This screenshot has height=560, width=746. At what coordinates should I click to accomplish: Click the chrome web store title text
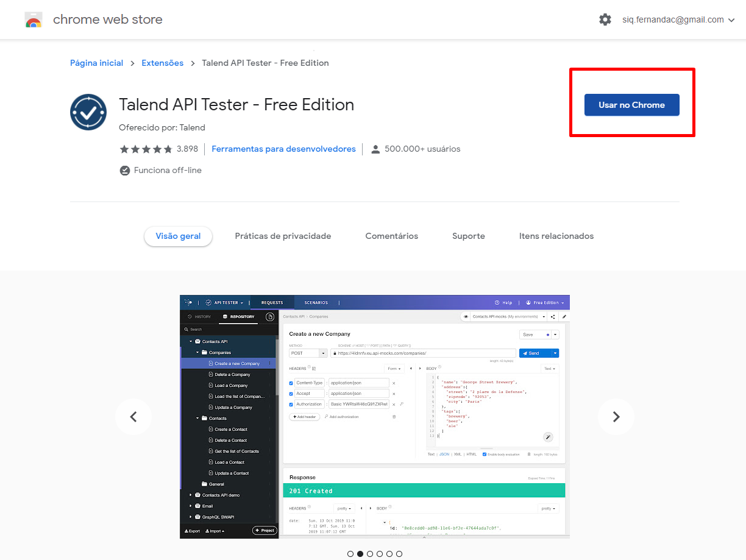108,19
